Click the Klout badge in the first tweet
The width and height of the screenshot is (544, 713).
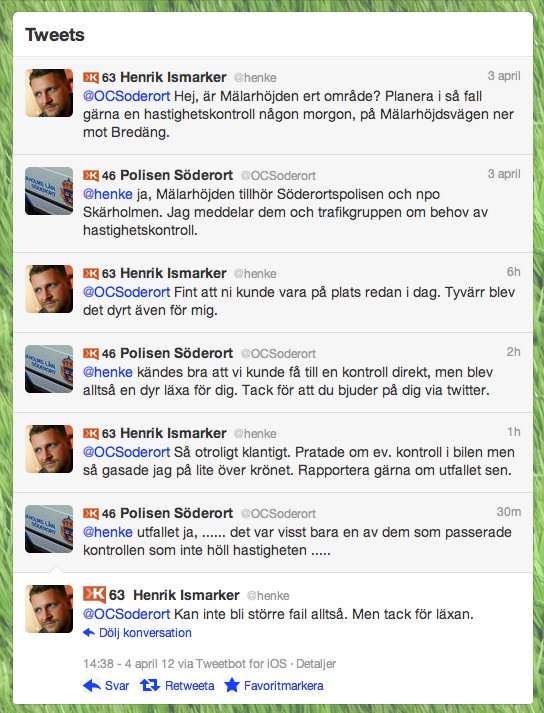coord(91,77)
